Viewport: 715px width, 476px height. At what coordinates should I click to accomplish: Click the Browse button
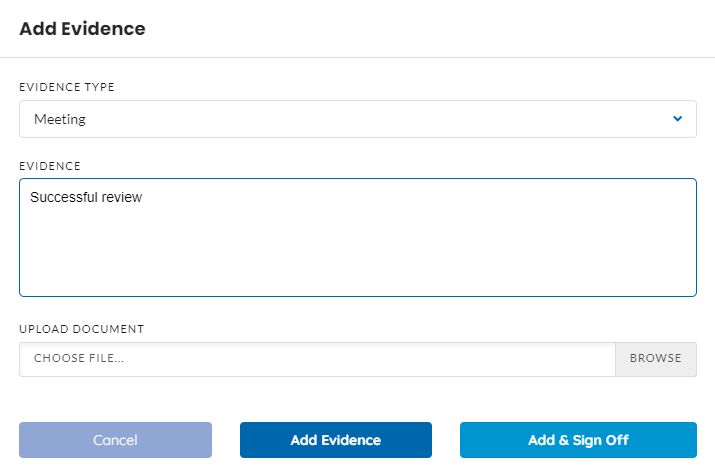(x=656, y=359)
